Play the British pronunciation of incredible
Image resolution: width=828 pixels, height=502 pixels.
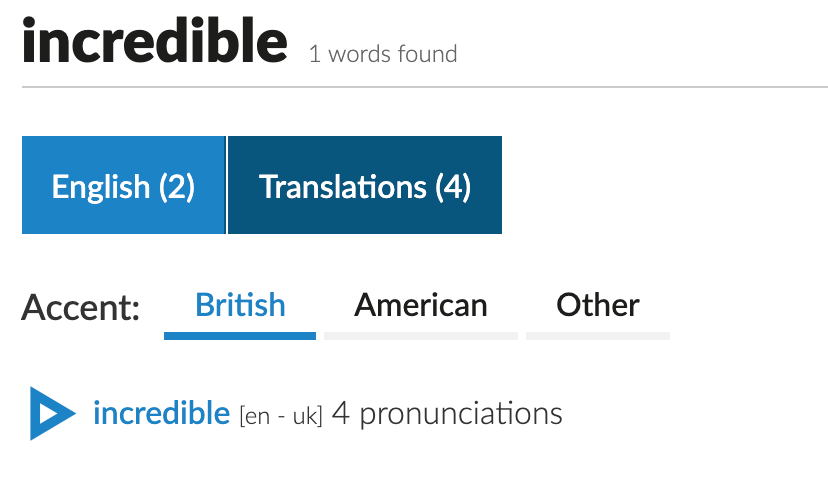pyautogui.click(x=51, y=412)
